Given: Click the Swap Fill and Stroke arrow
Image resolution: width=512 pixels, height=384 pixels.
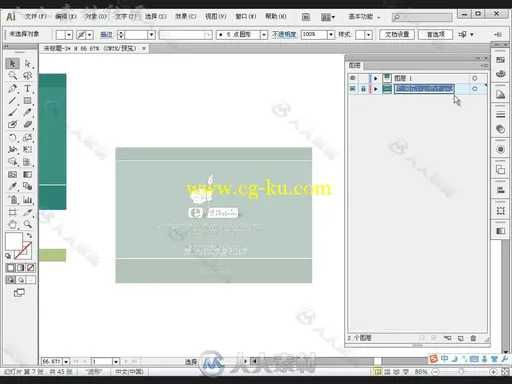Looking at the screenshot, I should pyautogui.click(x=29, y=235).
